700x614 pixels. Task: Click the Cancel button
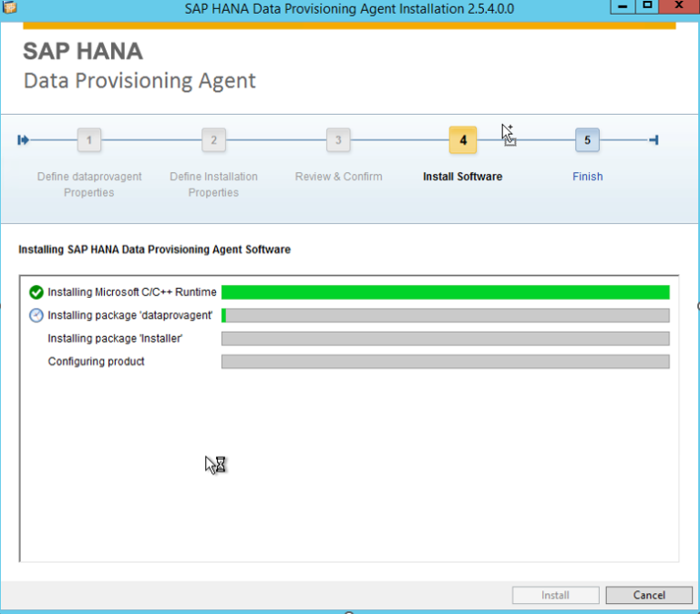click(x=649, y=595)
